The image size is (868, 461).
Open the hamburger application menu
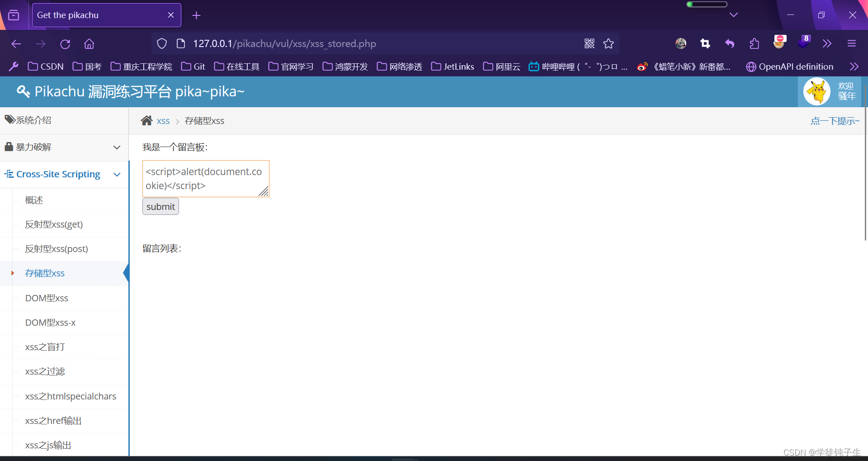coord(852,43)
